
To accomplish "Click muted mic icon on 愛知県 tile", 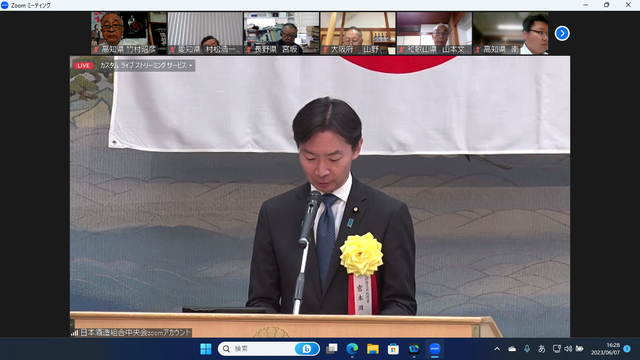I will click(172, 50).
